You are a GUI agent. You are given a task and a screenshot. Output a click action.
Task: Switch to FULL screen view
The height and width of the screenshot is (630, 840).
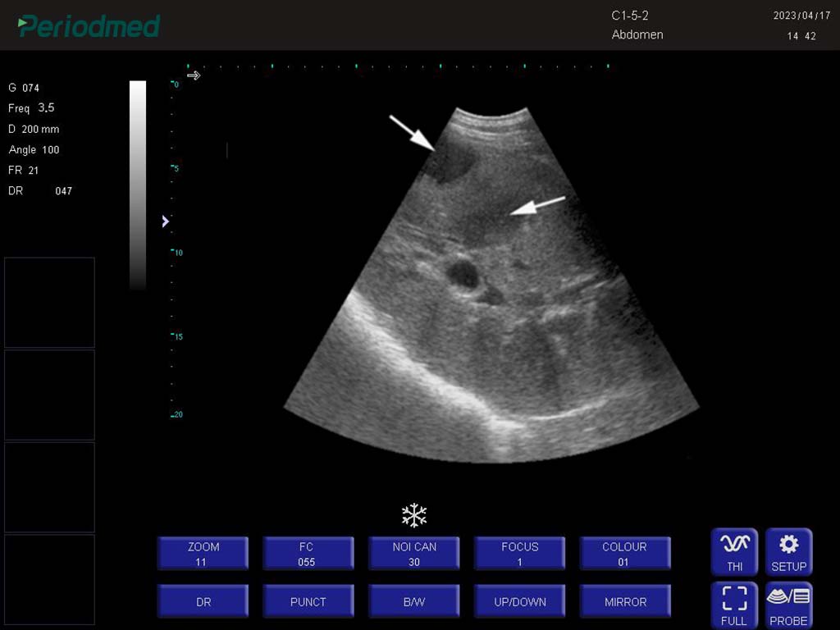[x=734, y=605]
